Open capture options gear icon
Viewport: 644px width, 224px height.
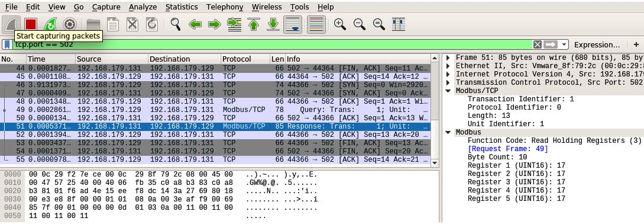point(69,24)
